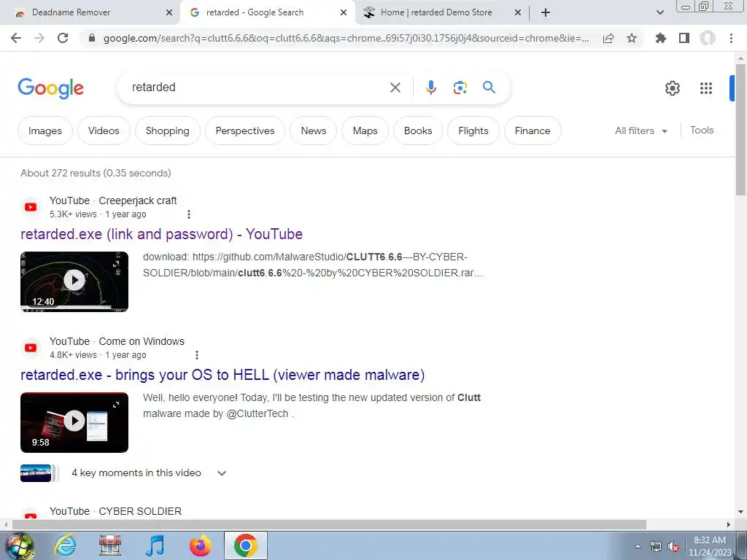Screen dimensions: 747x560
Task: Click the address bar URL
Action: (347, 38)
